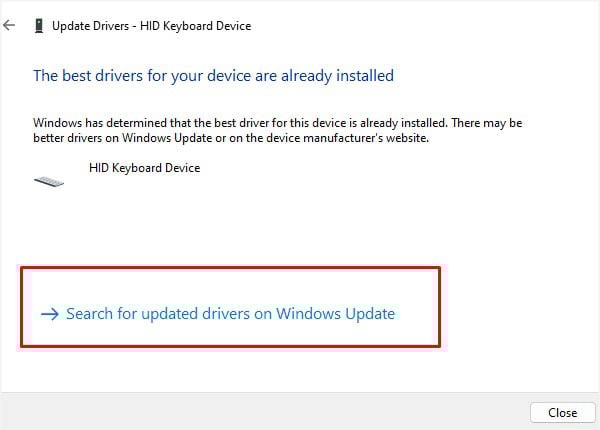This screenshot has height=430, width=600.
Task: Select the HID Keyboard Device name label
Action: point(144,168)
